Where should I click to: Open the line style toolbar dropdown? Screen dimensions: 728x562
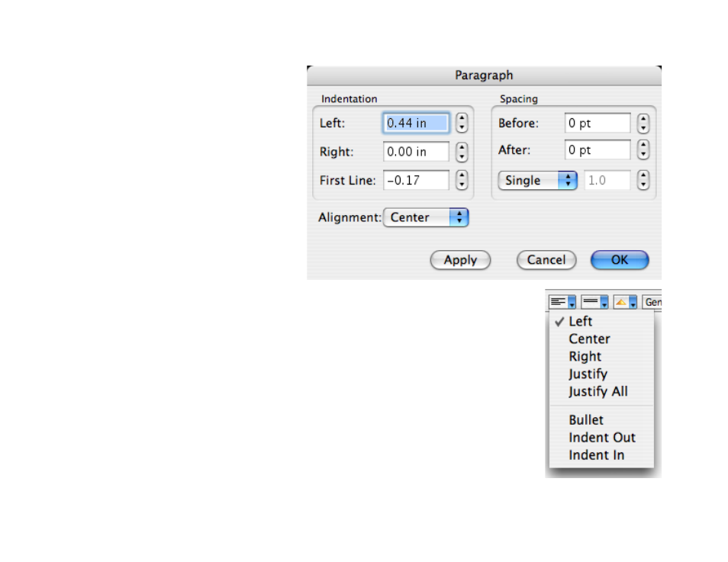point(594,302)
